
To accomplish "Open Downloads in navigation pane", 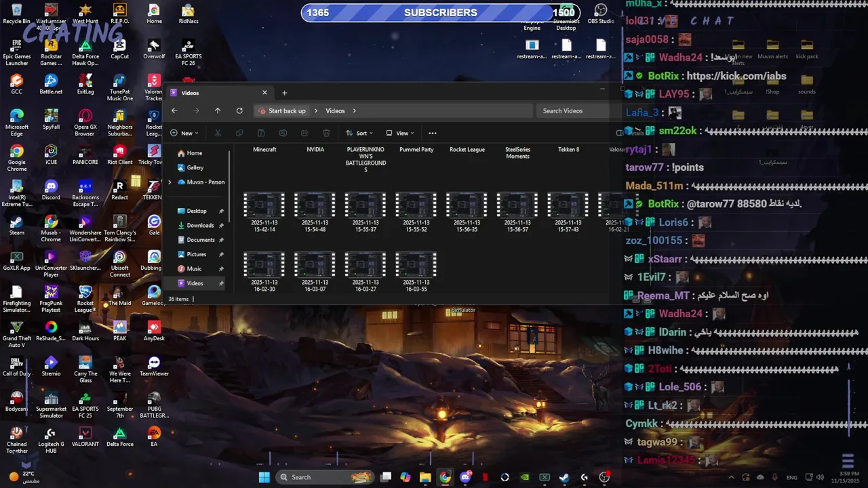I will 200,225.
